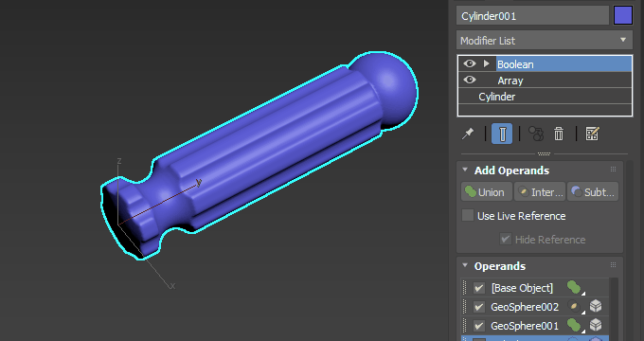644x341 pixels.
Task: Select Array in the modifier stack
Action: (x=510, y=81)
